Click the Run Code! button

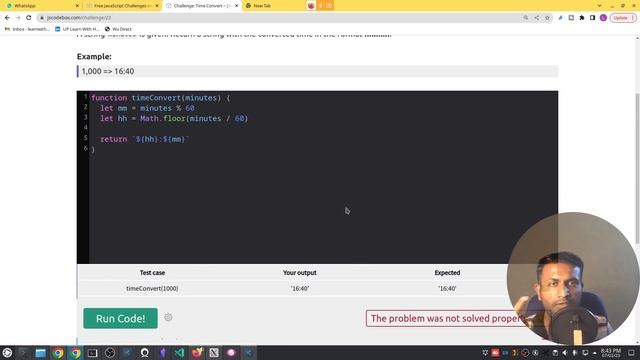pyautogui.click(x=120, y=318)
